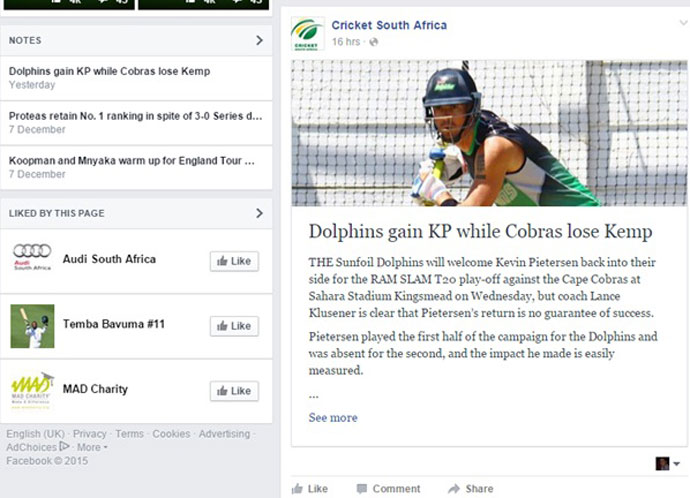The width and height of the screenshot is (690, 498).
Task: Click the globe public audience icon
Action: coord(373,42)
